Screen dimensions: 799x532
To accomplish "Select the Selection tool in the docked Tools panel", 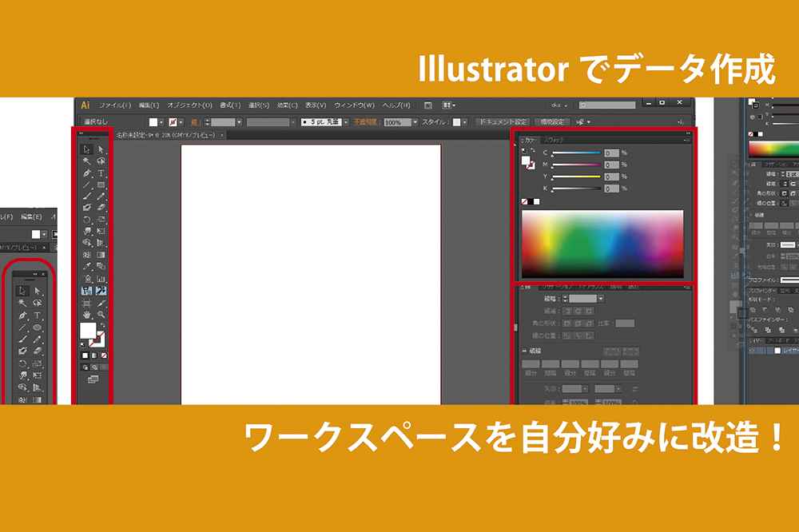I will click(x=86, y=149).
